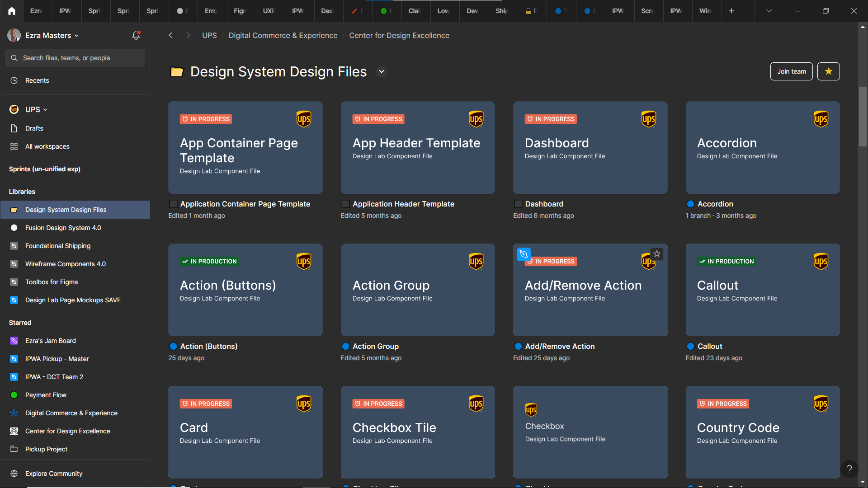868x488 pixels.
Task: Open Sprints (un-unified exp) in sidebar
Action: tap(45, 169)
